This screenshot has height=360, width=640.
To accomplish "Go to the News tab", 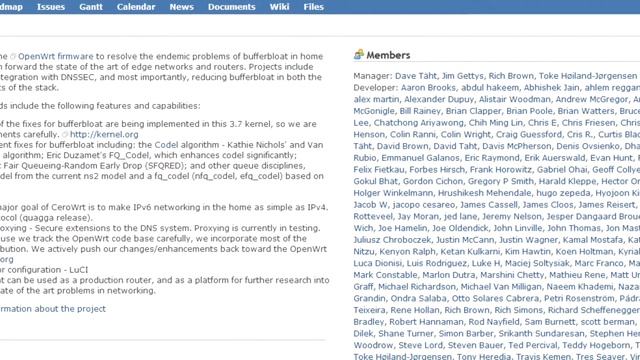I will 182,7.
